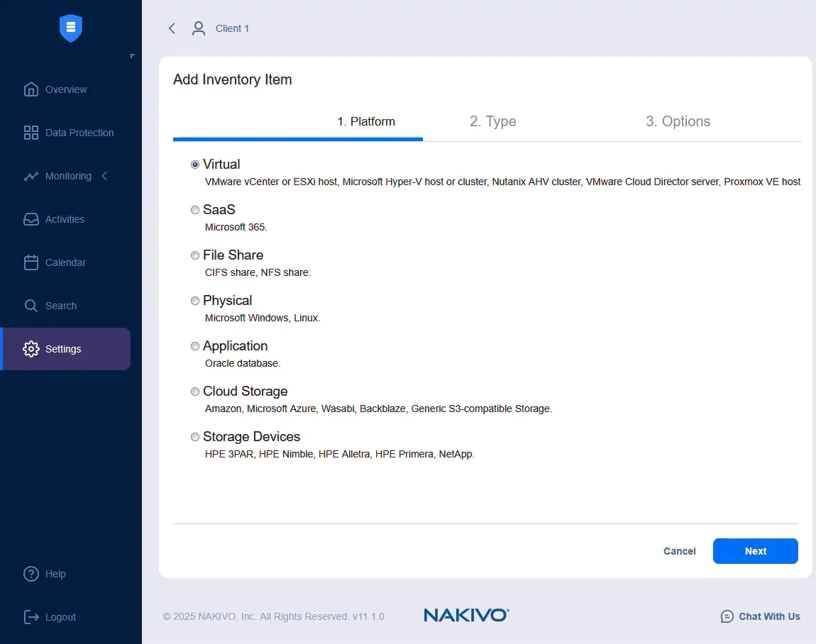Switch to the 1. Platform step tab
Screen dimensions: 816x644
(366, 121)
